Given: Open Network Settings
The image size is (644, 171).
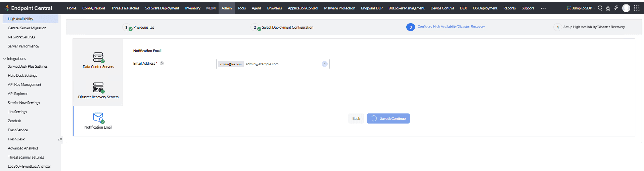Looking at the screenshot, I should (x=21, y=37).
